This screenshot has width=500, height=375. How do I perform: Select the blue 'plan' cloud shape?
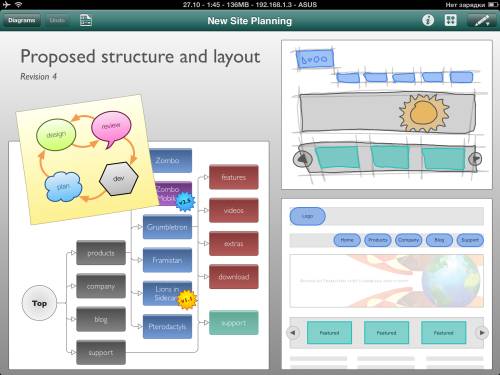point(63,187)
